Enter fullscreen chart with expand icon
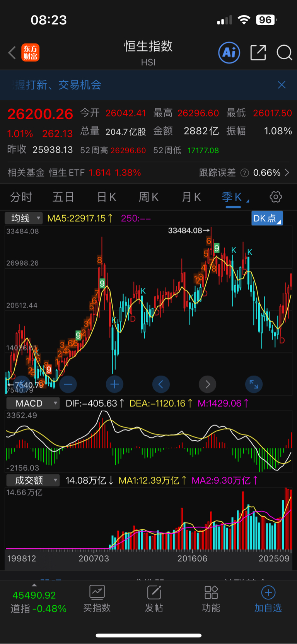The image size is (297, 644). (254, 384)
